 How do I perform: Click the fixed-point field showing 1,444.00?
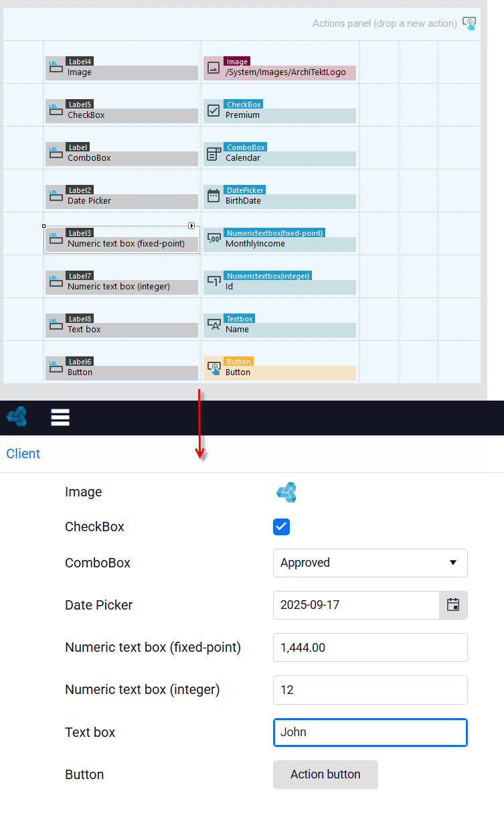tap(370, 648)
